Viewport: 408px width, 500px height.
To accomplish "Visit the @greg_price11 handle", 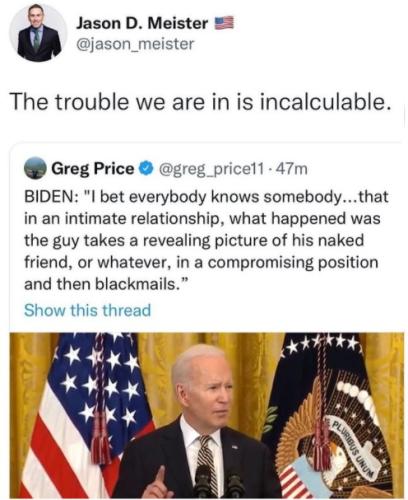I will [x=211, y=169].
